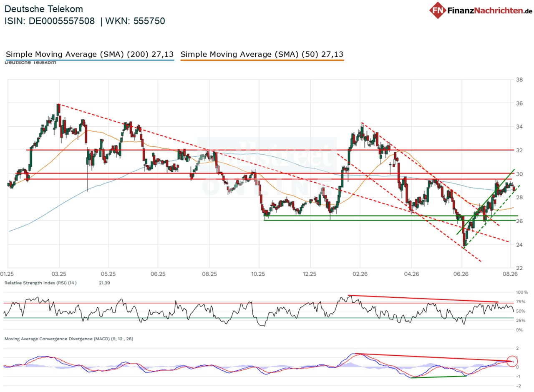This screenshot has width=534, height=392.
Task: Click the red FN logo icon
Action: (x=438, y=10)
